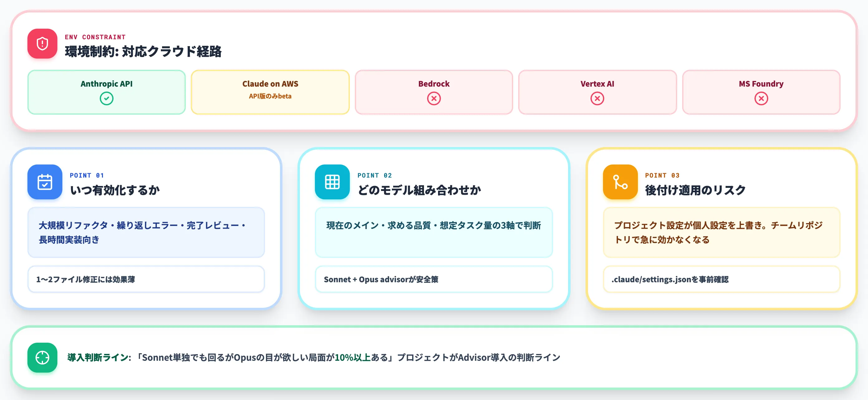
Task: Click the red X under Vertex AI
Action: tap(597, 99)
